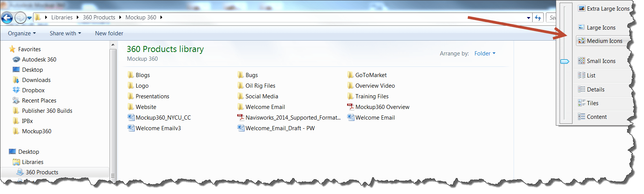Open the Oil Rig Files folder
The width and height of the screenshot is (644, 194).
[x=257, y=85]
